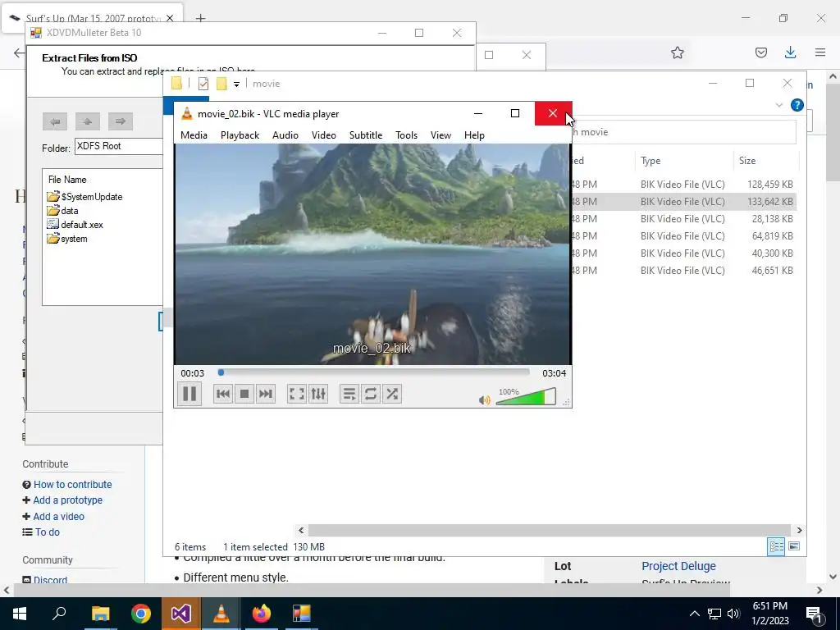This screenshot has width=840, height=630.
Task: Skip to next media in VLC
Action: click(x=266, y=394)
